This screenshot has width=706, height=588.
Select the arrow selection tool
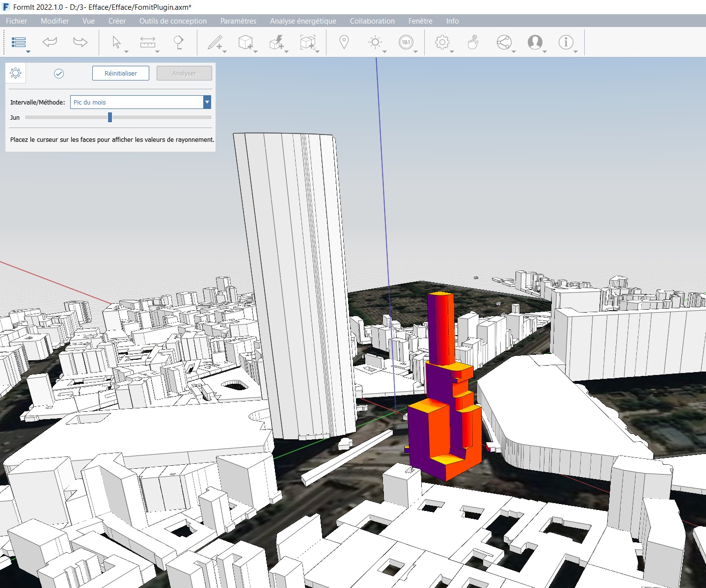(x=116, y=43)
